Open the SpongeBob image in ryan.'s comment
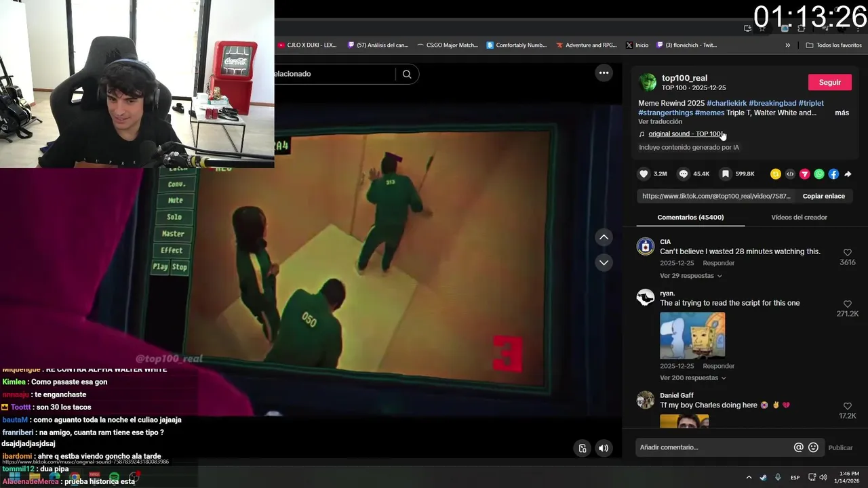The width and height of the screenshot is (868, 488). click(x=692, y=335)
